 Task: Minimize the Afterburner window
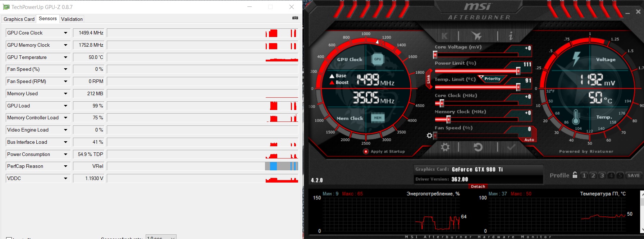627,13
